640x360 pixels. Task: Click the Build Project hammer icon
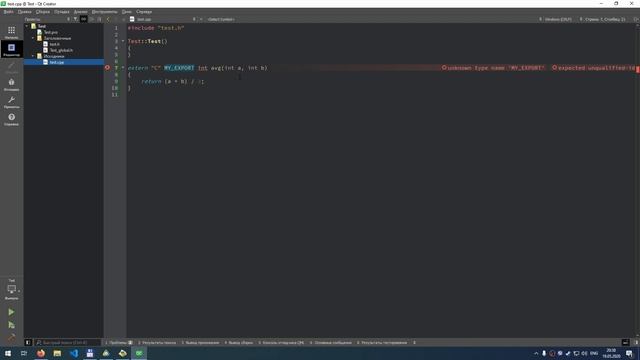[11, 337]
